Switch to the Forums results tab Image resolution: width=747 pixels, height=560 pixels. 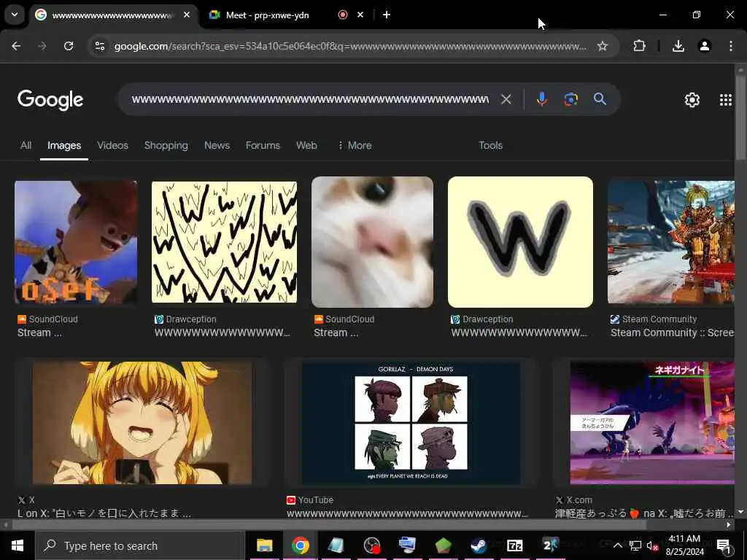[x=263, y=145]
